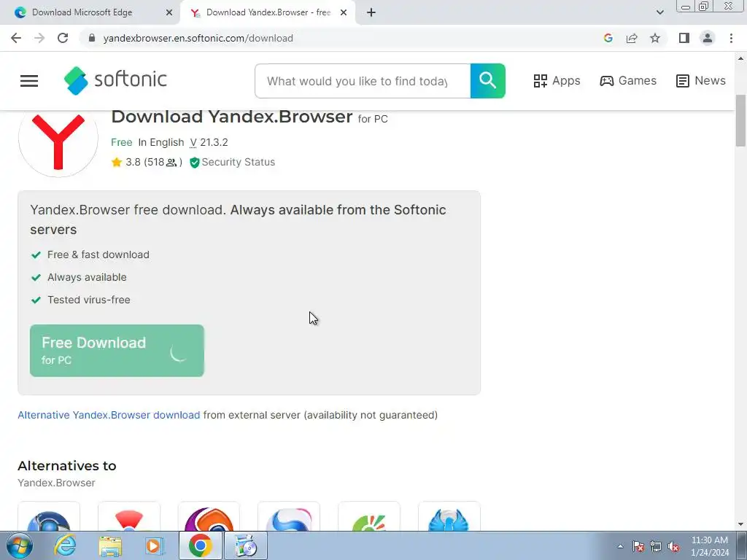Expand the tab search chevron

click(x=659, y=12)
